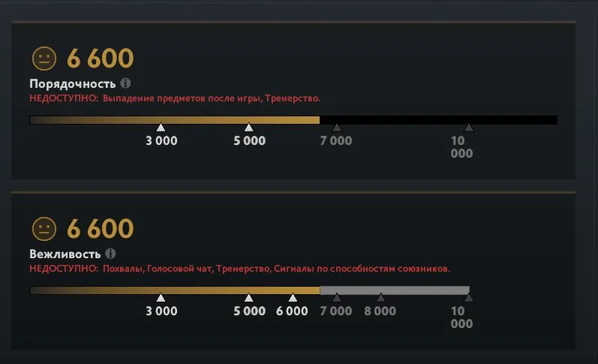Click the 5 000 triangle marker on Вежливость bar
The width and height of the screenshot is (598, 364).
(x=249, y=298)
